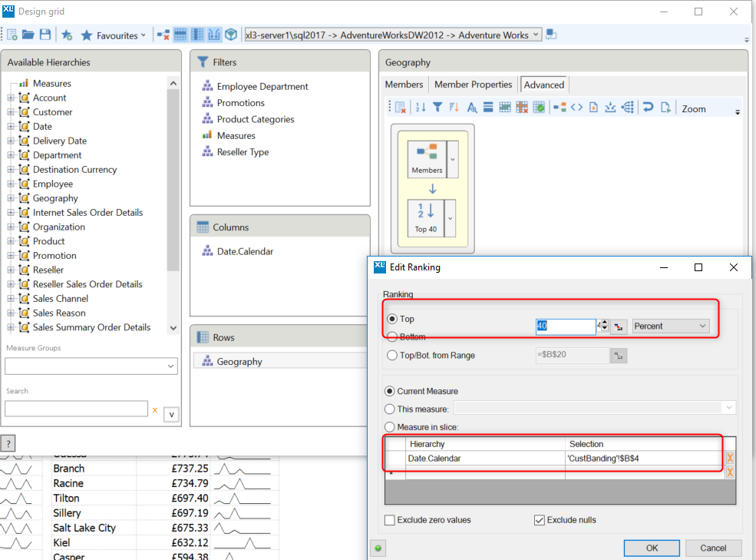Image resolution: width=756 pixels, height=560 pixels.
Task: Enable the Exclude zero values checkbox
Action: coord(390,520)
